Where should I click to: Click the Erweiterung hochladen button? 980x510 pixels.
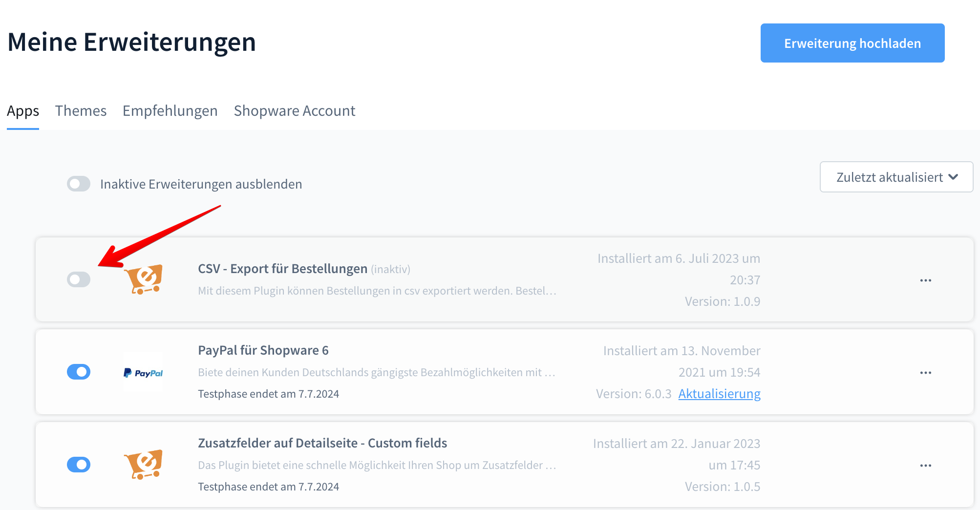pyautogui.click(x=852, y=43)
